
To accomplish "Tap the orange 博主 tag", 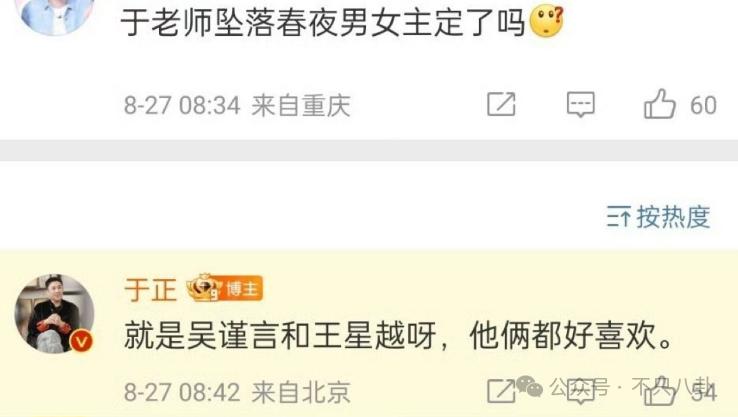I will pos(242,288).
